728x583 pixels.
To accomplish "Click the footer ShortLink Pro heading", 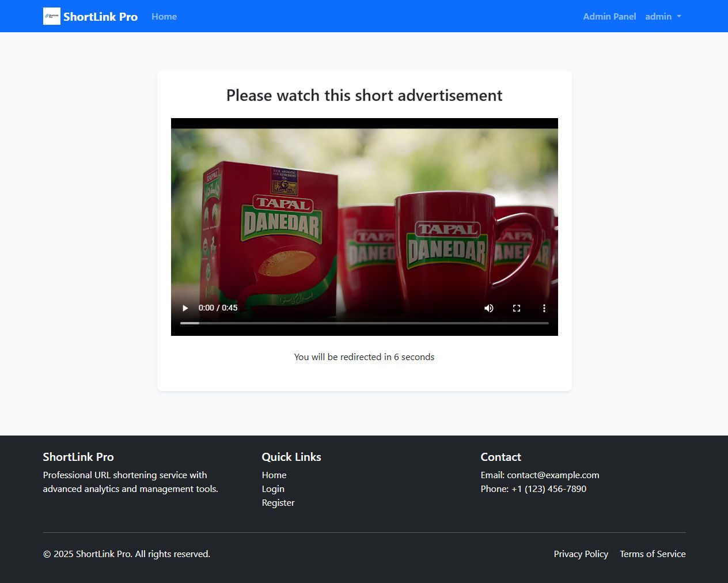I will tap(78, 457).
